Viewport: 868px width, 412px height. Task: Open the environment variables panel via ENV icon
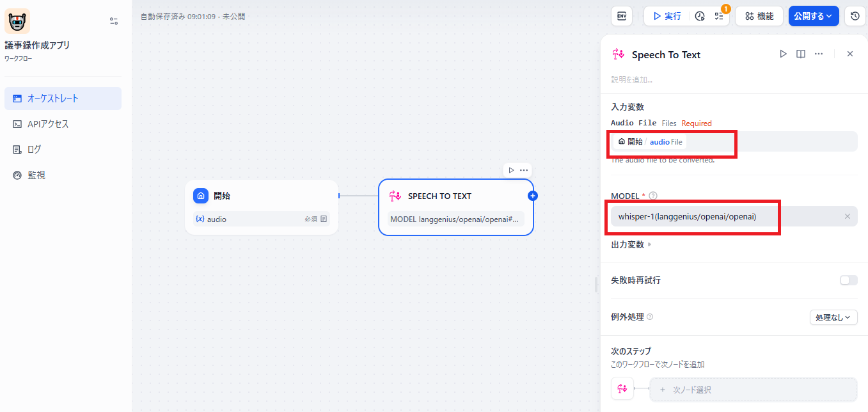coord(621,15)
